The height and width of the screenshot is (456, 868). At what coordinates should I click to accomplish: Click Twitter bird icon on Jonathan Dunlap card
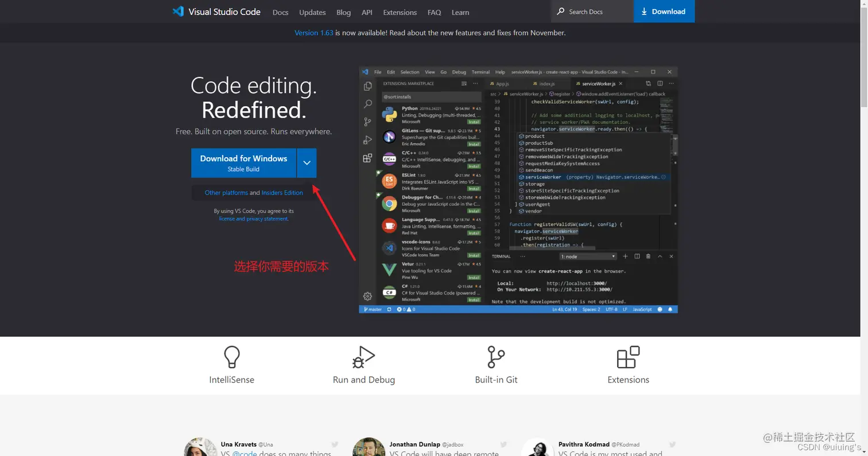click(503, 444)
